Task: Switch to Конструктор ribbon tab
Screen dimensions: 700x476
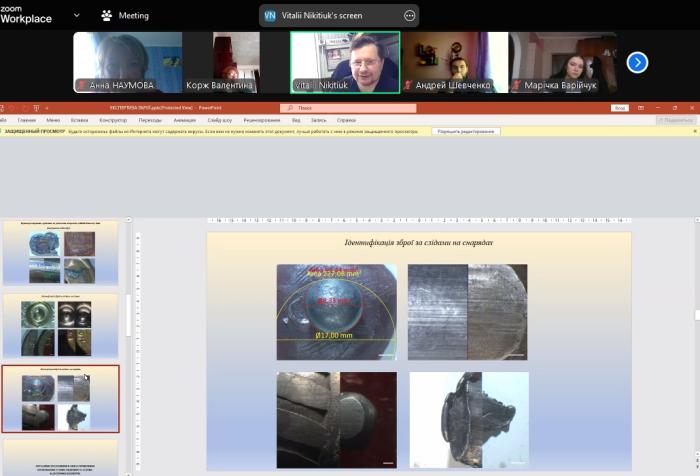Action: coord(109,119)
